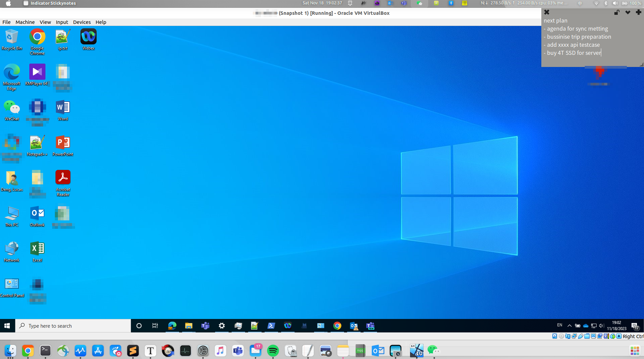Toggle the sticky note lock icon
This screenshot has width=644, height=359.
click(x=616, y=12)
